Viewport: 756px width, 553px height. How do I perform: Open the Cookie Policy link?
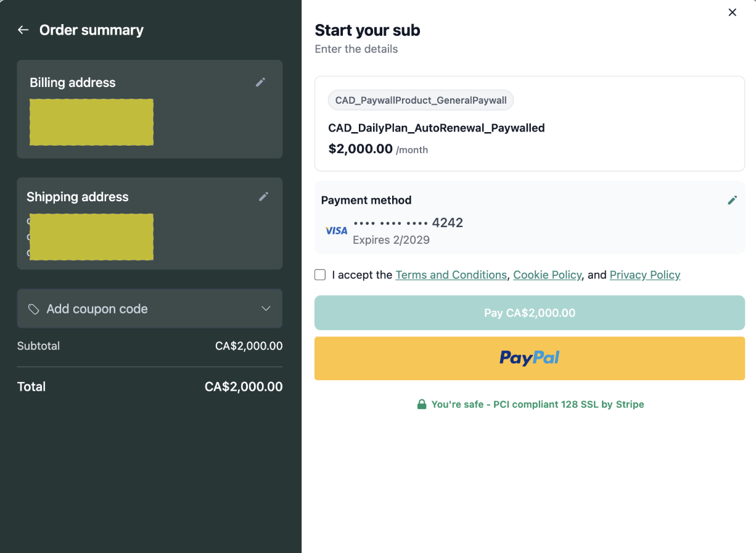(x=548, y=275)
